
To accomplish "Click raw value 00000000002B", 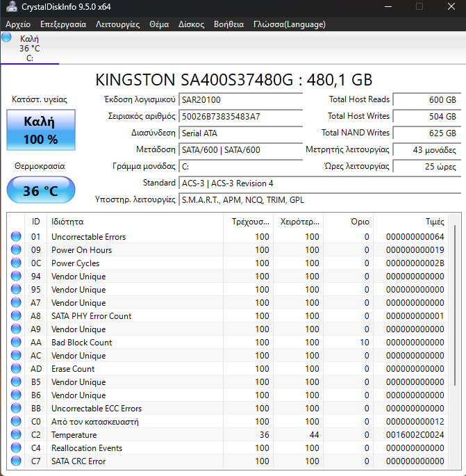I will 415,263.
